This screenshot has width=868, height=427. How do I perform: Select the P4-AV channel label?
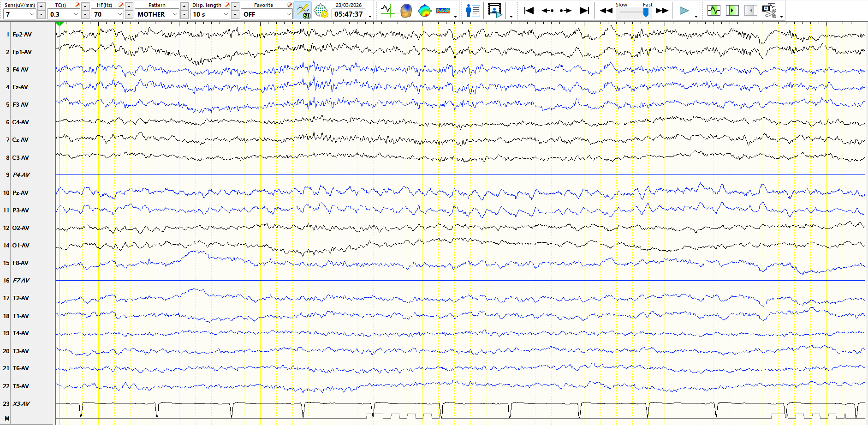21,175
